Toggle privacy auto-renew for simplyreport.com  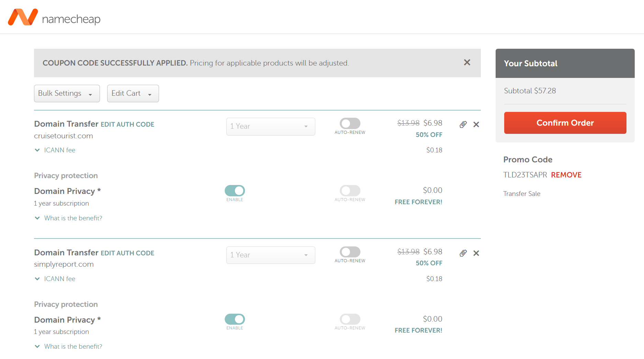[x=350, y=319]
